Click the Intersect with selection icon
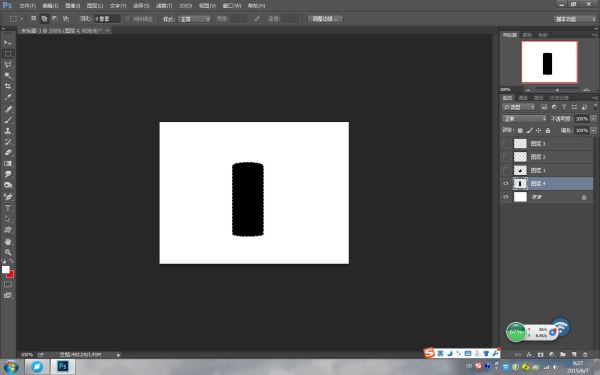This screenshot has height=375, width=600. 66,18
